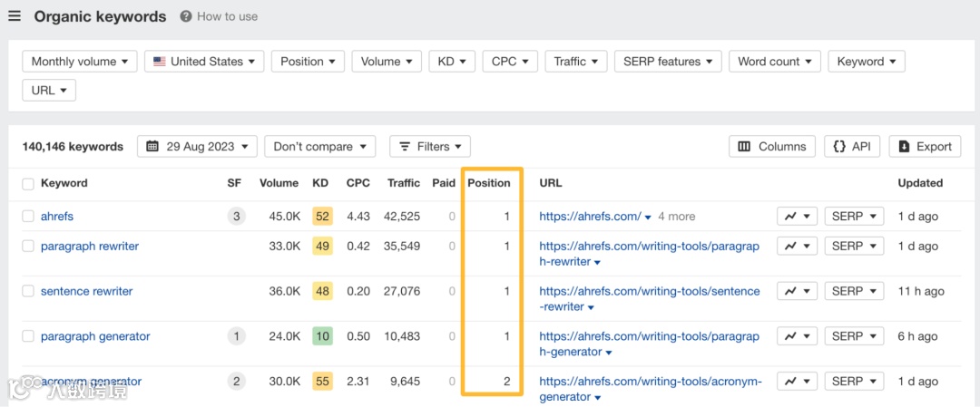Open the United States country dropdown
Viewport: 980px width, 407px height.
[204, 61]
